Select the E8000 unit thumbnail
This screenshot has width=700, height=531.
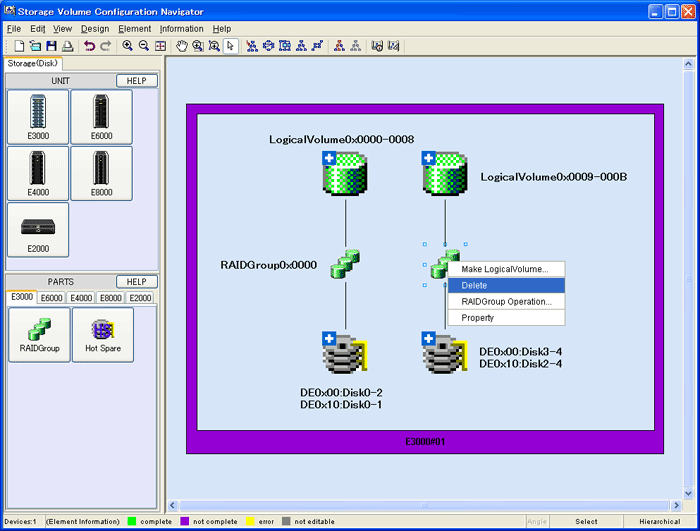coord(101,173)
